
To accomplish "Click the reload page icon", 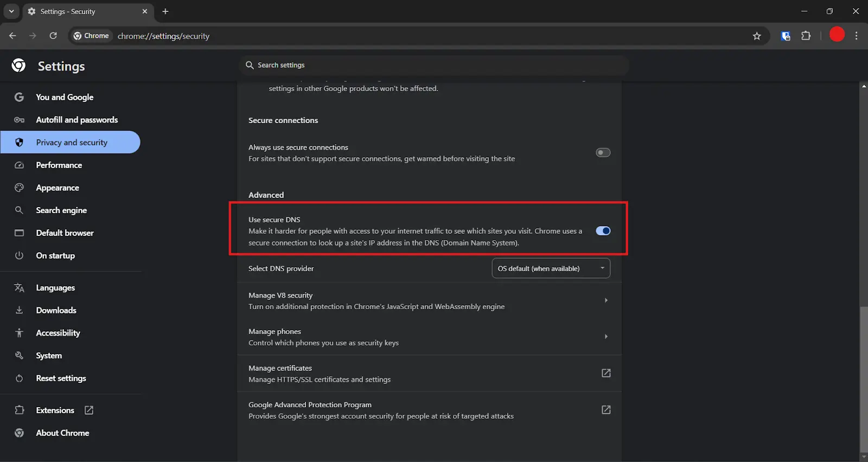I will pyautogui.click(x=53, y=36).
